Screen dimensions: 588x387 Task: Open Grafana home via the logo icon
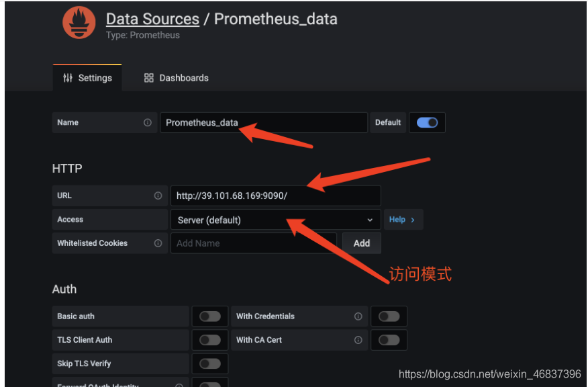coord(79,22)
